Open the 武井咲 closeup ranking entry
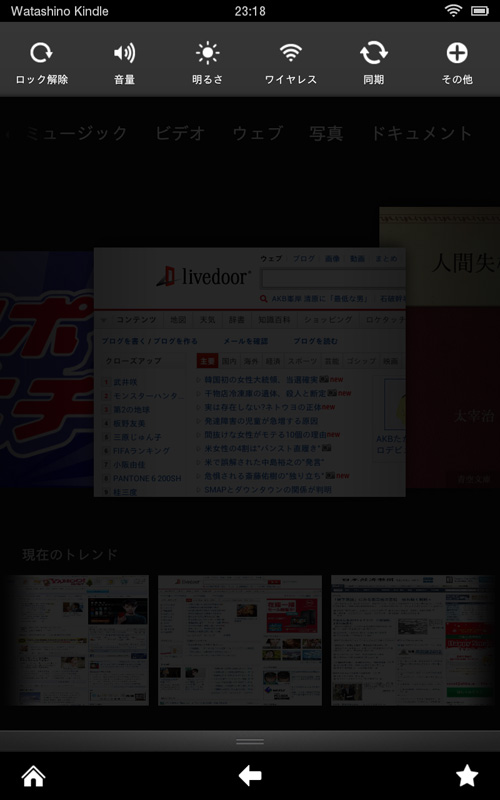Screen dimensions: 500x800 pos(126,382)
